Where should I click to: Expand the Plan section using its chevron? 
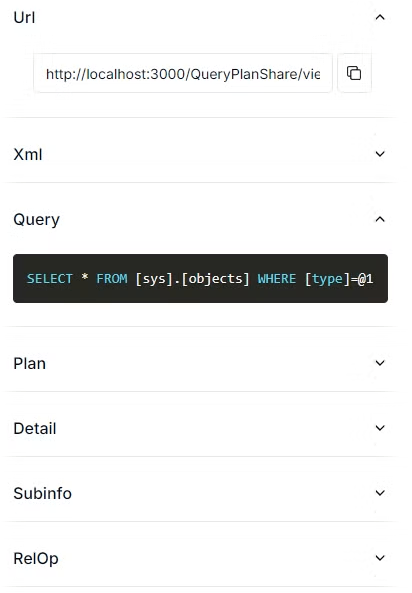[x=380, y=363]
